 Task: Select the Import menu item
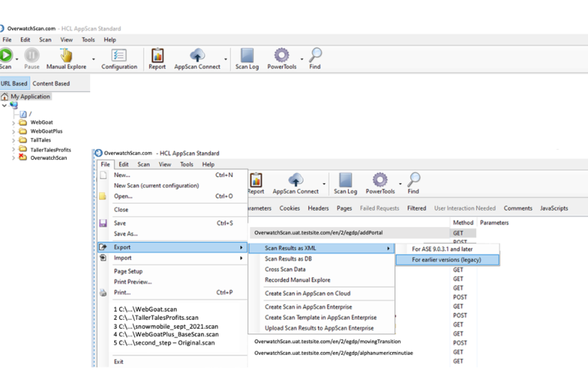(172, 258)
